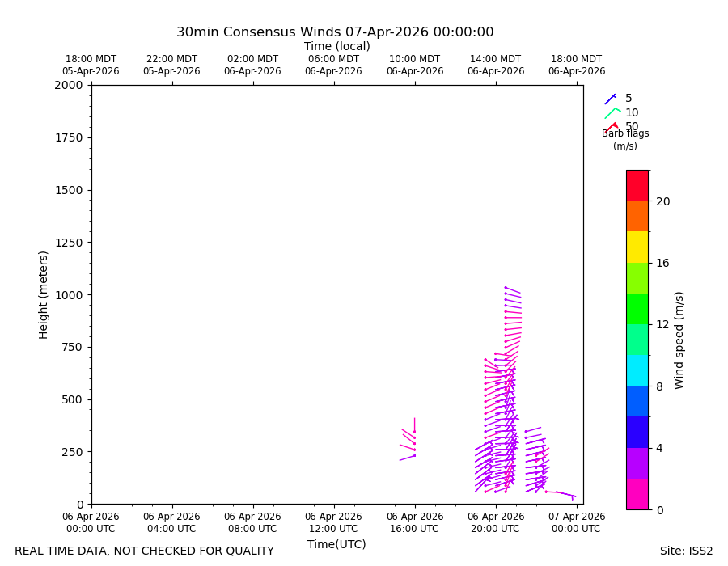
Task: Click the Time(UTC) axis label
Action: click(336, 544)
